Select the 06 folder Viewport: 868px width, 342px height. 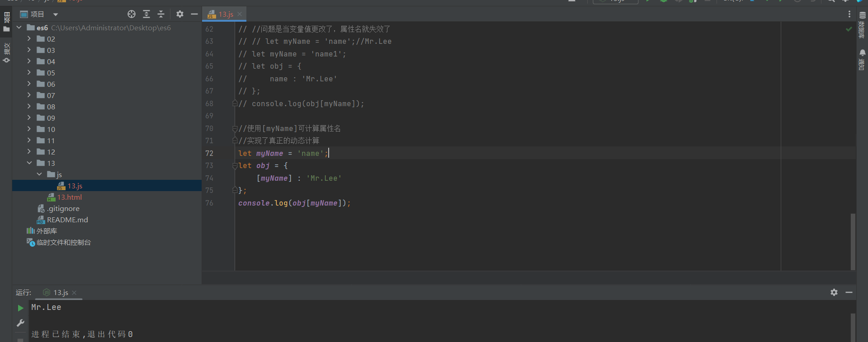click(x=46, y=84)
